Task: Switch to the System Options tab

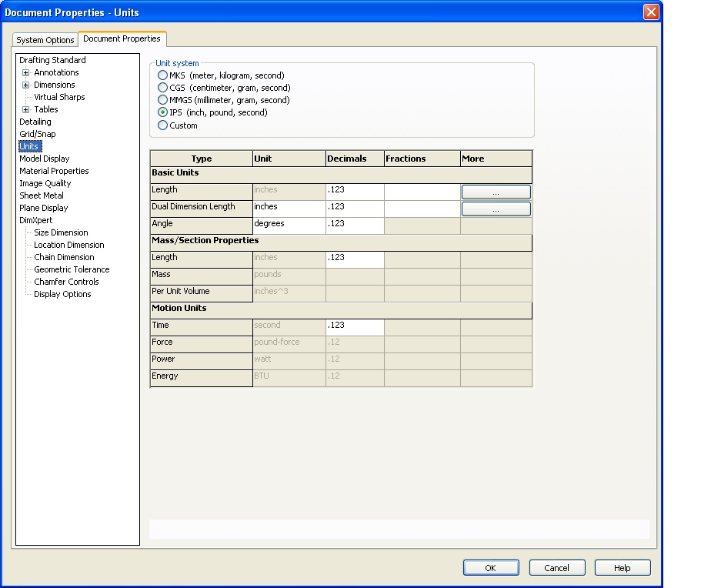Action: point(45,40)
